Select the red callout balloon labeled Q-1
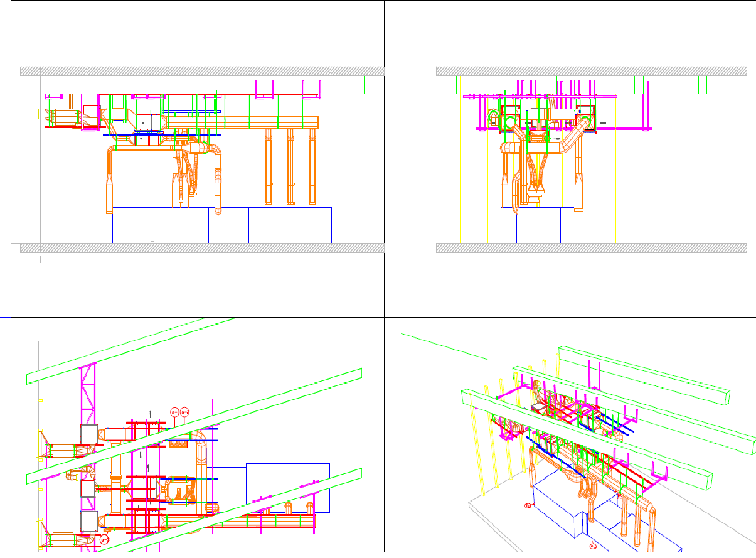Screen dimensions: 756x558 [x=174, y=412]
